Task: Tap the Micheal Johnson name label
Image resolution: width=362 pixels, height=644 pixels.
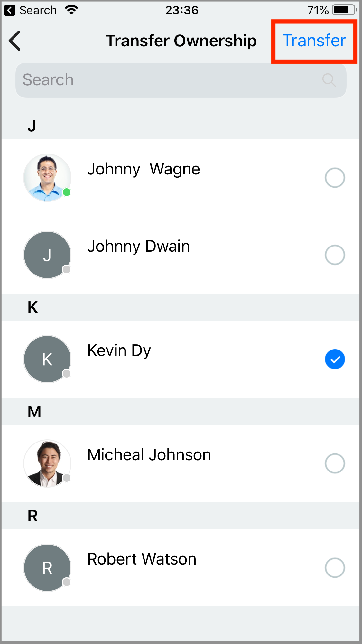Action: tap(149, 455)
